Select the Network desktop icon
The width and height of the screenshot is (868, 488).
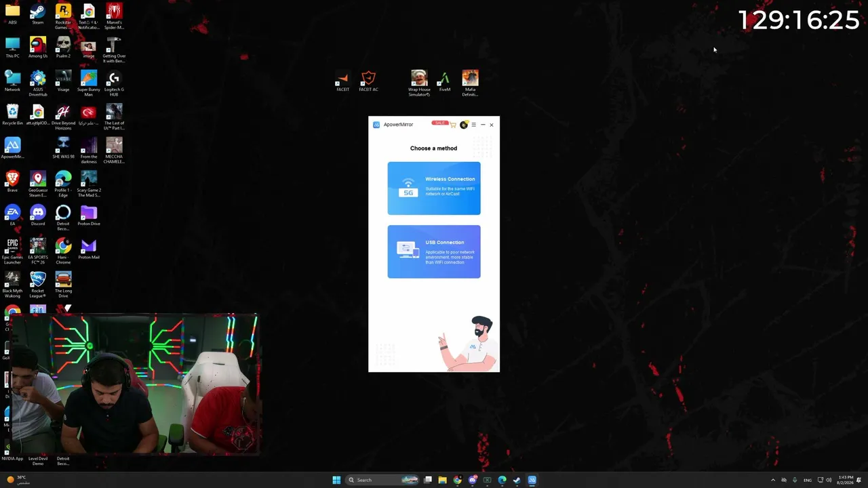click(x=12, y=81)
